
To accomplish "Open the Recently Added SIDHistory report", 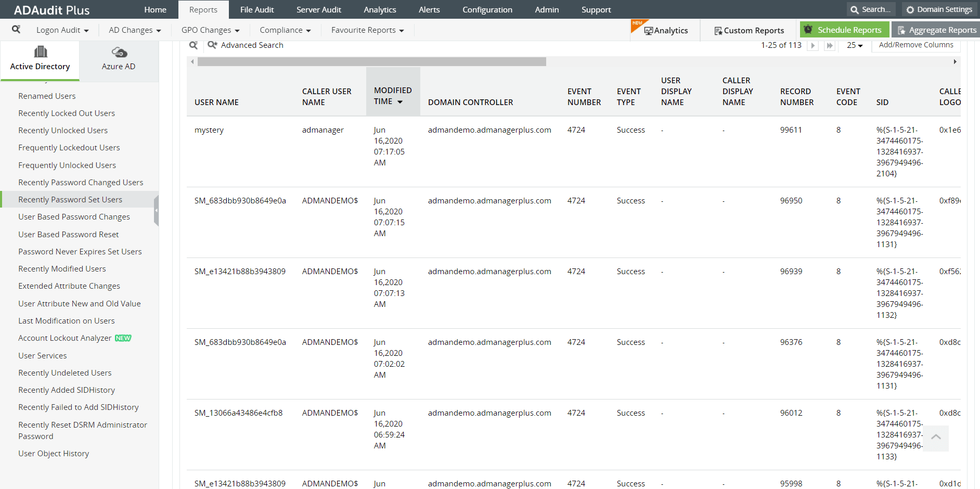I will pyautogui.click(x=67, y=390).
